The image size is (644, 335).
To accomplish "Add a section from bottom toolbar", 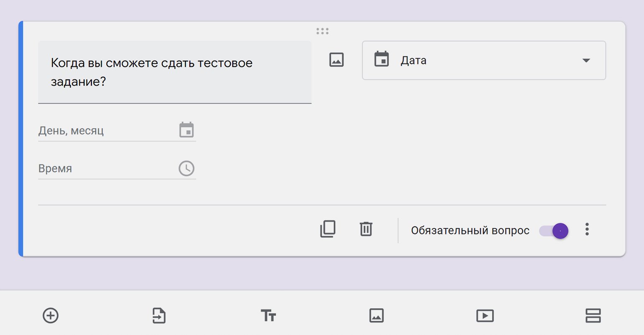I will [x=593, y=315].
